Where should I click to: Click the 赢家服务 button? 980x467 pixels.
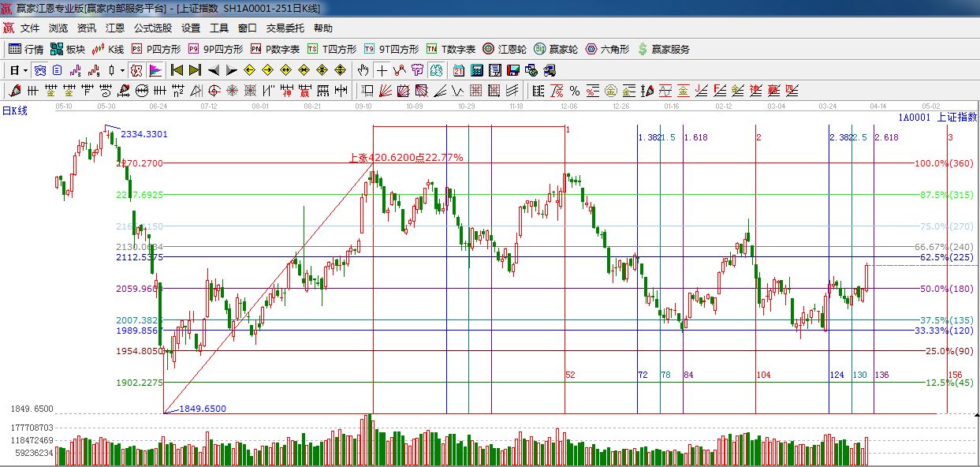click(663, 49)
